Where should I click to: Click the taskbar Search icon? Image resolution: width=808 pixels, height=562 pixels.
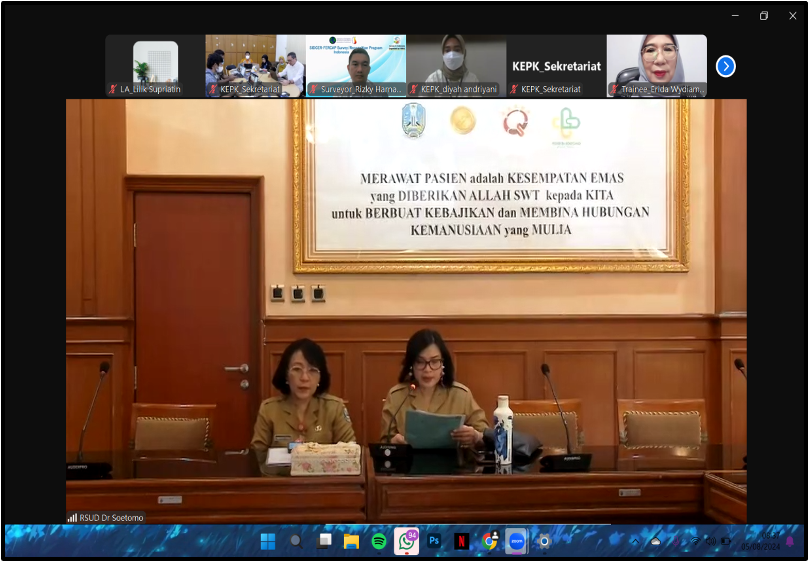[x=296, y=541]
